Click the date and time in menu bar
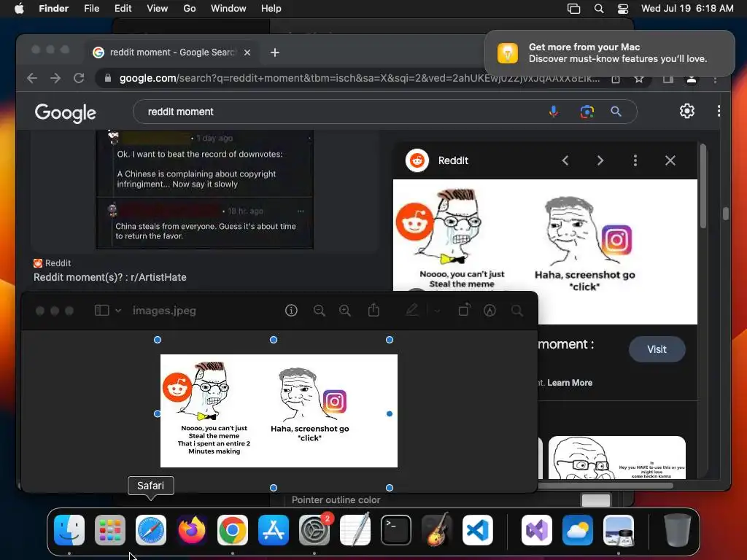The height and width of the screenshot is (560, 747). coord(687,9)
